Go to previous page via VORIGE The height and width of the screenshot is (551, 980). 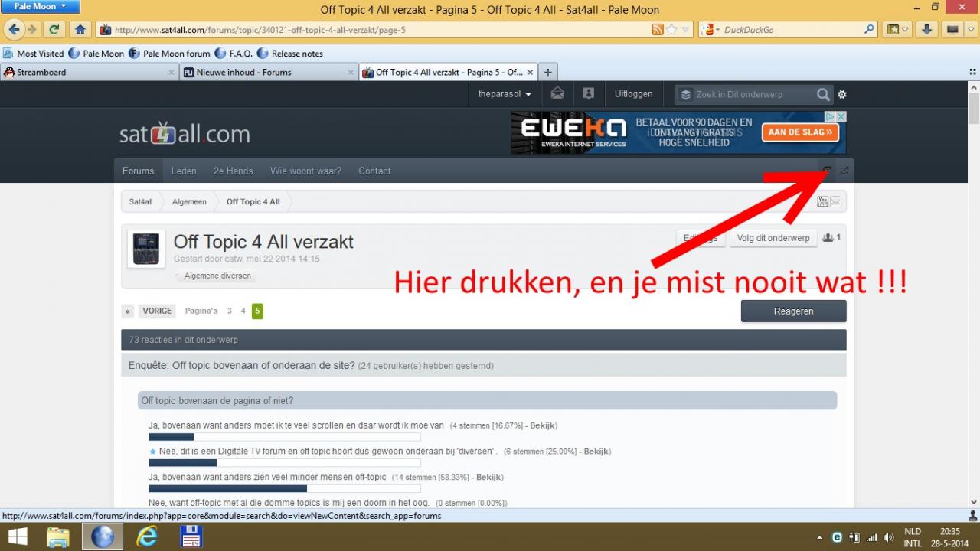coord(157,311)
